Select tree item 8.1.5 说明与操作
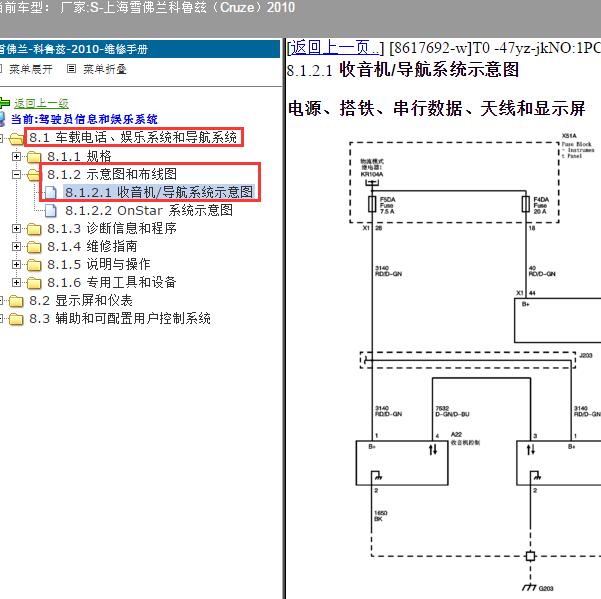 tap(99, 264)
